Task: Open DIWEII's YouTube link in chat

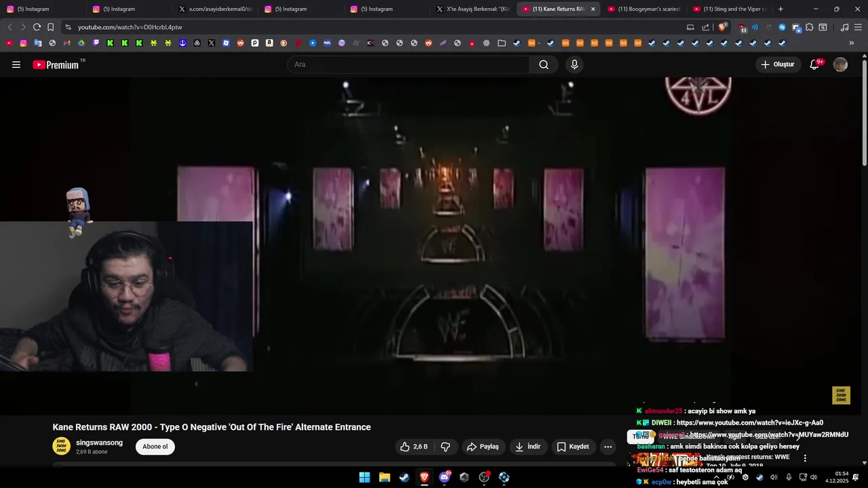Action: 749,423
